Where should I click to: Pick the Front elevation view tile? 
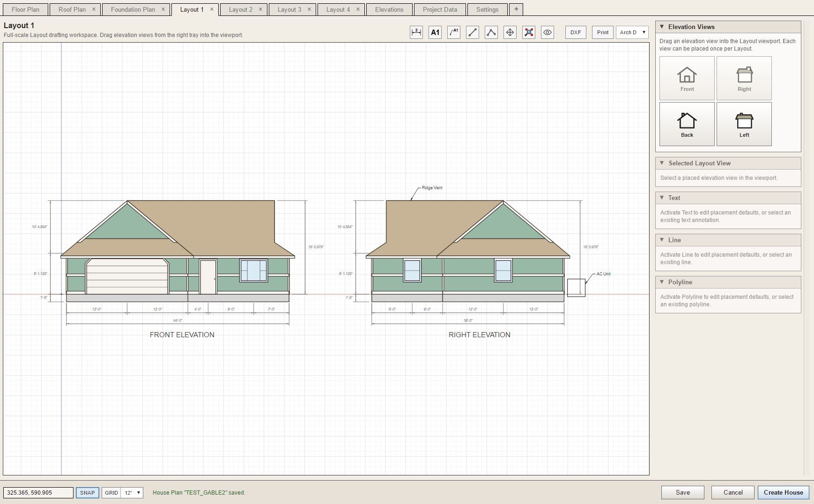coord(687,78)
